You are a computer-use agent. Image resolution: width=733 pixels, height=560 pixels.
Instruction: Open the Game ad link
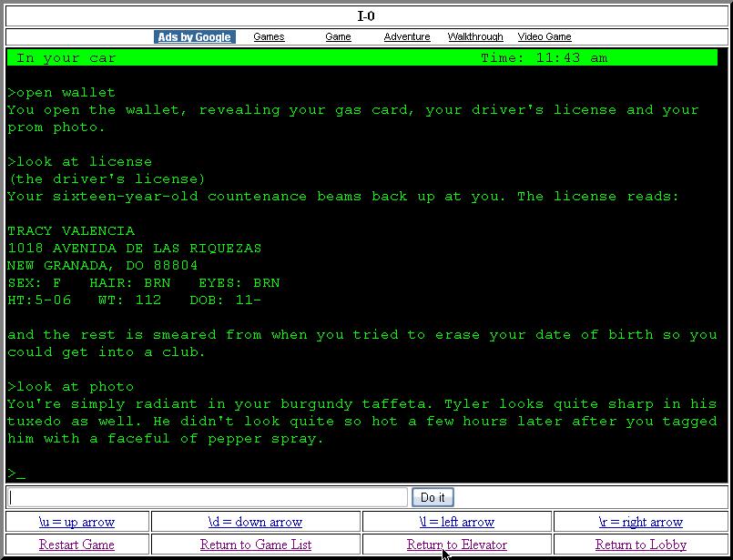pyautogui.click(x=338, y=37)
